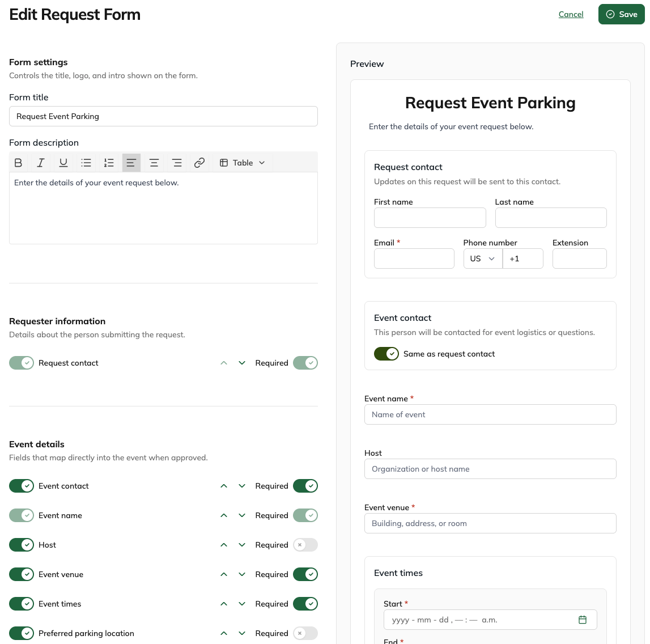650x644 pixels.
Task: Move Event times field down
Action: (x=242, y=604)
